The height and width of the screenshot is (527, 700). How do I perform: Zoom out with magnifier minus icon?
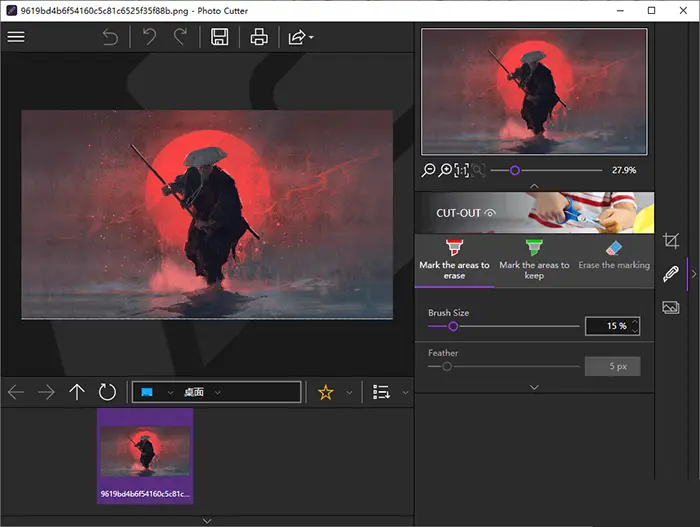[x=428, y=170]
